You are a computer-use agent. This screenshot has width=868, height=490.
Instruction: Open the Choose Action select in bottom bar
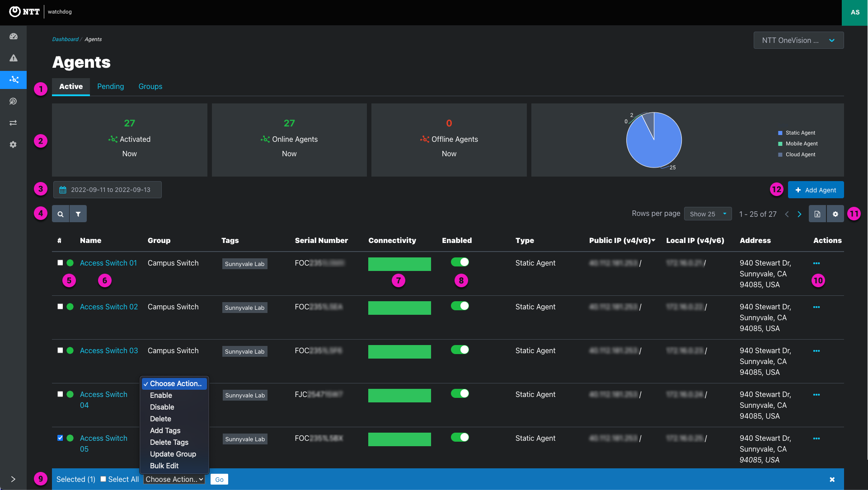click(174, 479)
